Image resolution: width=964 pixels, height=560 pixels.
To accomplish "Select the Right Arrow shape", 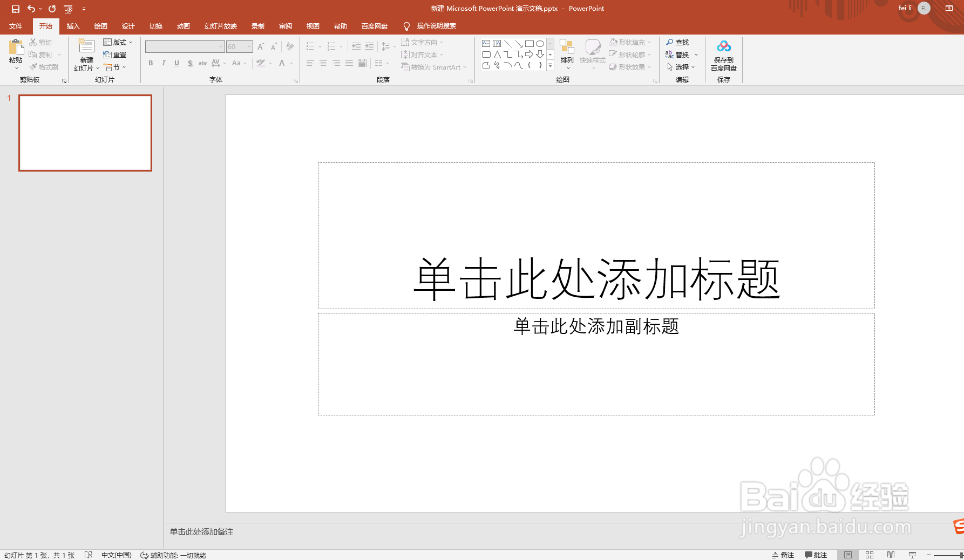I will 529,54.
